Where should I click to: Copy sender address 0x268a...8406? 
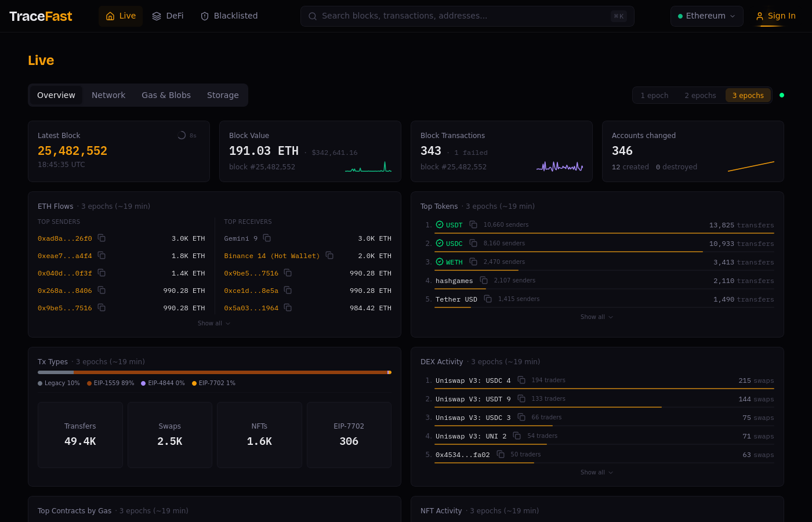coord(101,291)
